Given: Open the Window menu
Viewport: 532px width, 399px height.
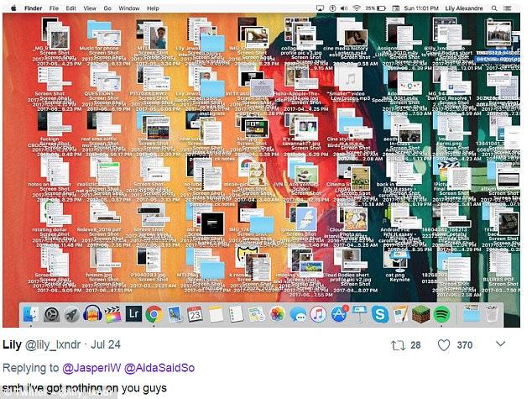Looking at the screenshot, I should click(x=128, y=8).
